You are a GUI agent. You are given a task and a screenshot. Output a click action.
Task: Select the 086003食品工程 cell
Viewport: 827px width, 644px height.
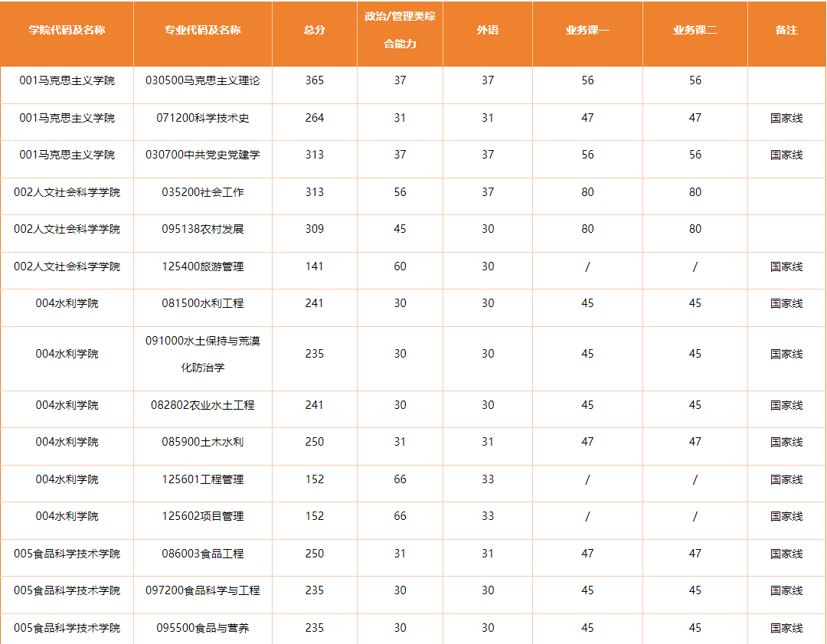pos(202,554)
